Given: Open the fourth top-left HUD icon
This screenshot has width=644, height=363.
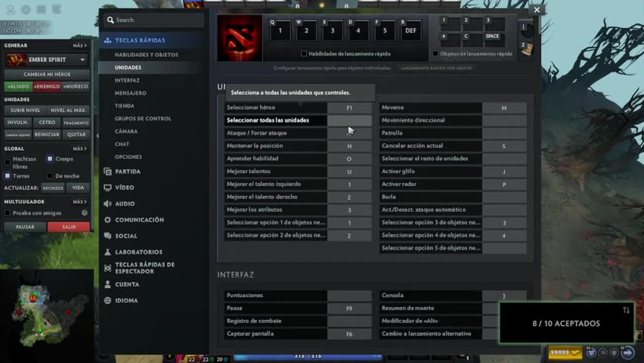Looking at the screenshot, I should [x=56, y=9].
